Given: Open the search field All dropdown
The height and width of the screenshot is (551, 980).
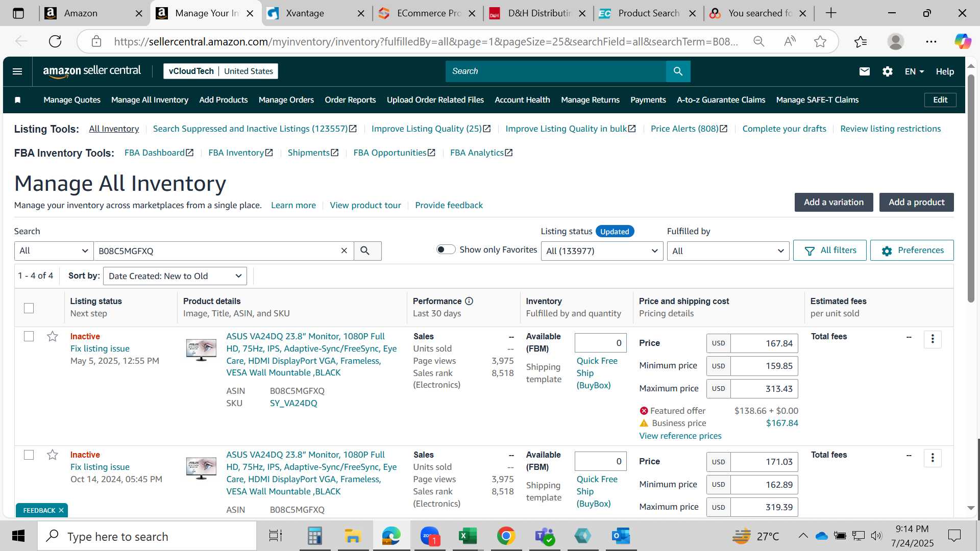Looking at the screenshot, I should tap(54, 251).
